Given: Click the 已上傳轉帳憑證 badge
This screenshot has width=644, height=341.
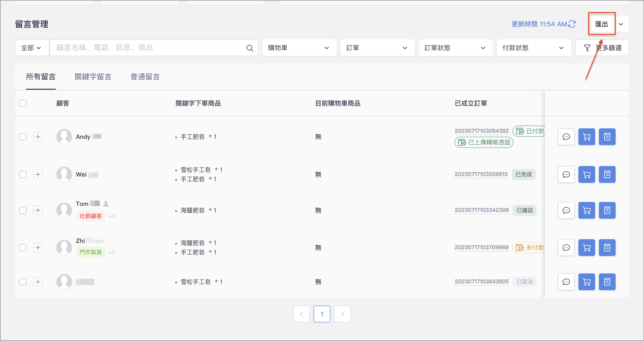Looking at the screenshot, I should [x=484, y=143].
